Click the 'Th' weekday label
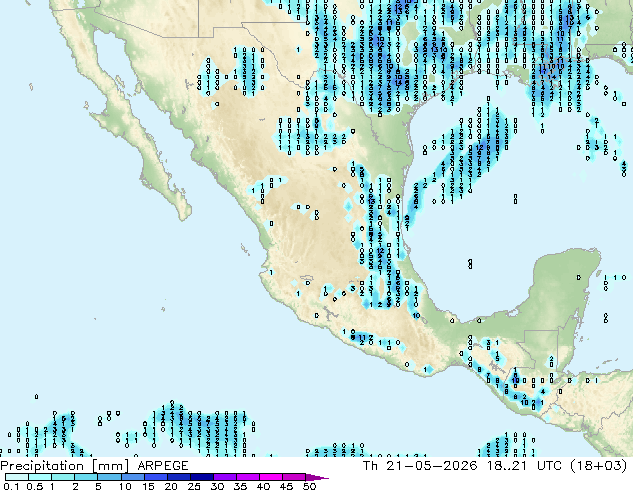 370,466
